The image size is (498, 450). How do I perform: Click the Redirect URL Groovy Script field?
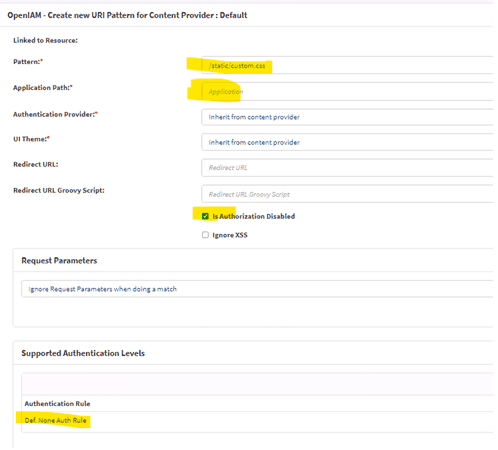tap(347, 194)
